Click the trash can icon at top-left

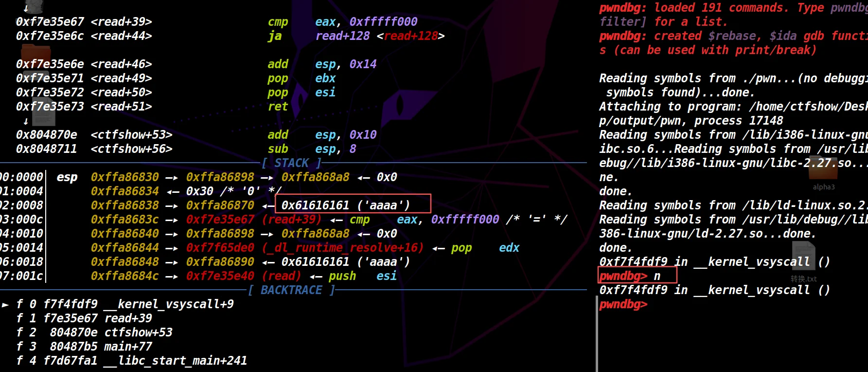click(33, 6)
